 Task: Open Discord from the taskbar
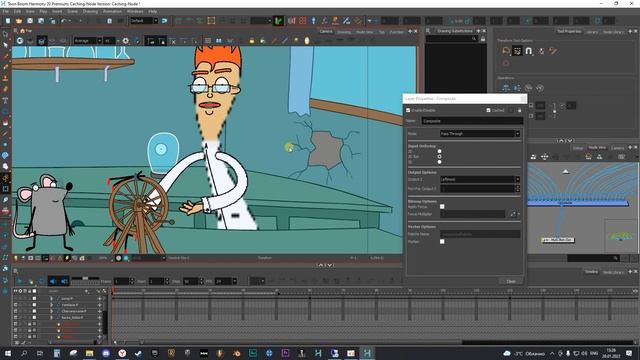(x=106, y=353)
